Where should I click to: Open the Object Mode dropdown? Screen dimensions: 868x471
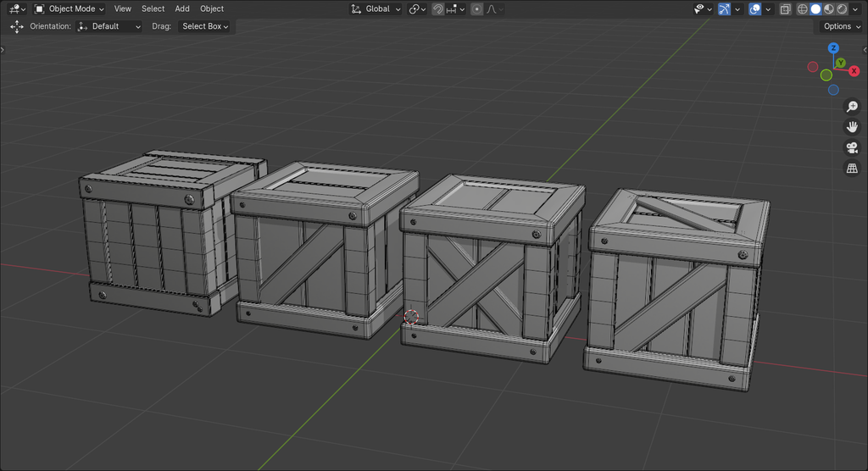pos(70,8)
